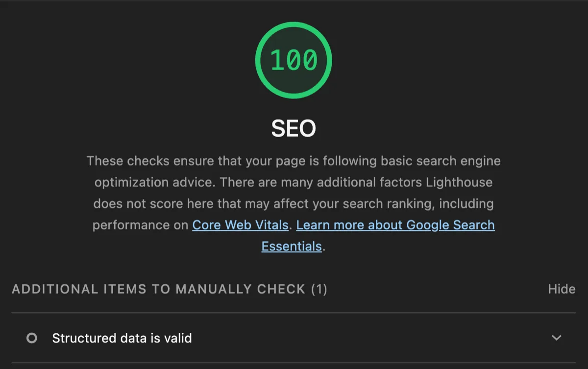
Task: Follow the Learn more about Google Search Essentials link
Action: pyautogui.click(x=394, y=225)
